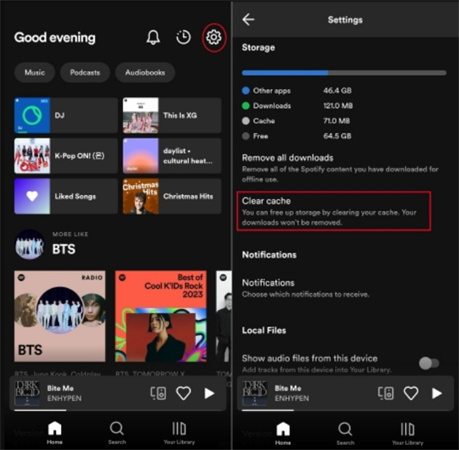This screenshot has height=450, width=459.
Task: Open Christmas Hits playlist tile
Action: coord(172,196)
